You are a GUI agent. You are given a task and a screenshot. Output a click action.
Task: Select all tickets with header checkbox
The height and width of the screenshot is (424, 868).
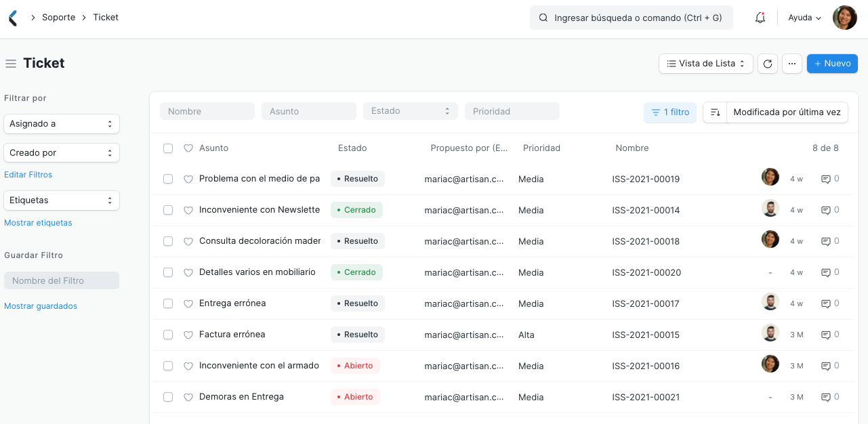(x=168, y=148)
